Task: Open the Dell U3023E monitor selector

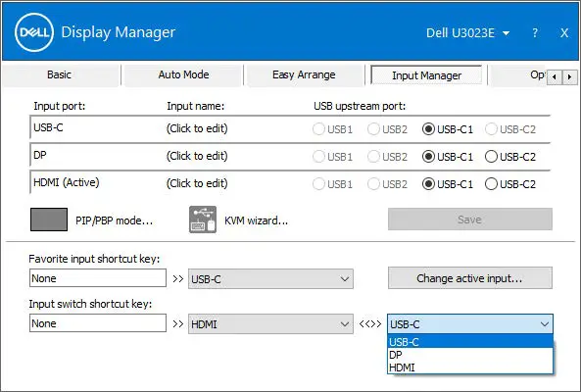Action: tap(468, 33)
